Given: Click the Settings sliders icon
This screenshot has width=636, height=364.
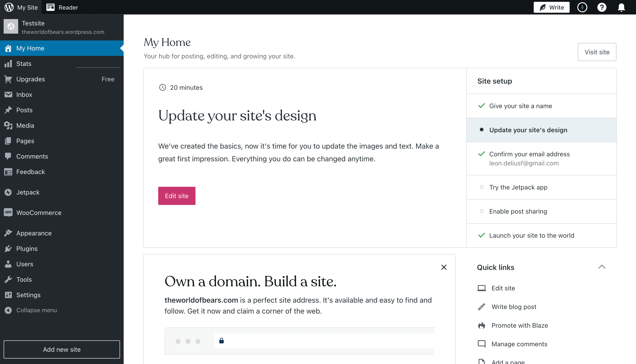Looking at the screenshot, I should (8, 295).
